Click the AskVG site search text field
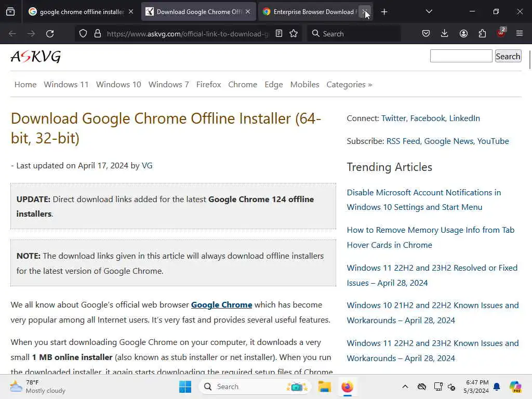The height and width of the screenshot is (399, 532). [461, 56]
